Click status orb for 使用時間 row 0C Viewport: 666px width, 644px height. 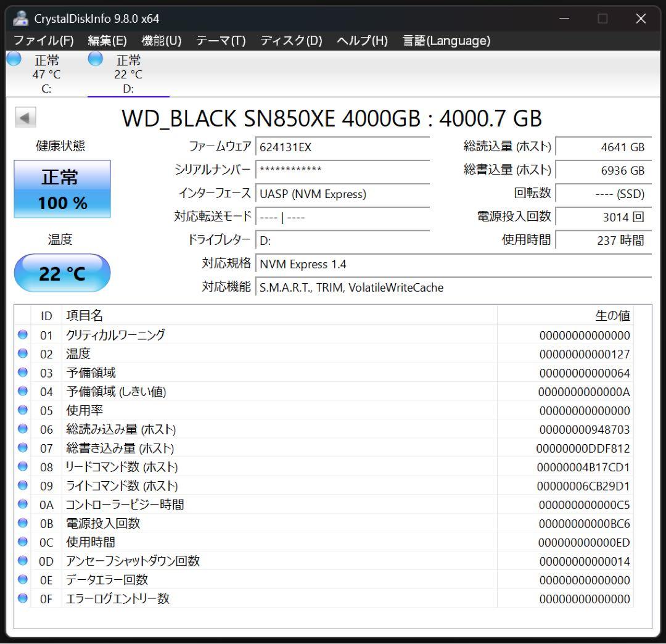[23, 542]
